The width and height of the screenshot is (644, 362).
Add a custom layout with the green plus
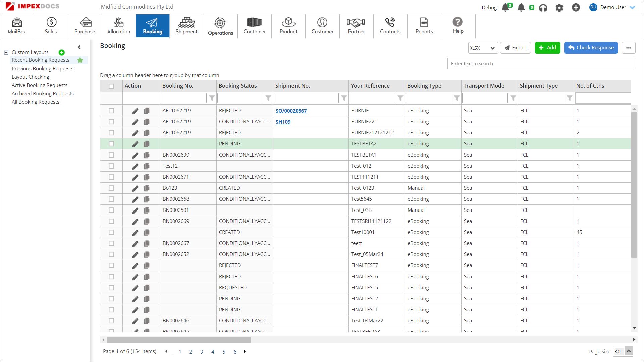click(61, 52)
